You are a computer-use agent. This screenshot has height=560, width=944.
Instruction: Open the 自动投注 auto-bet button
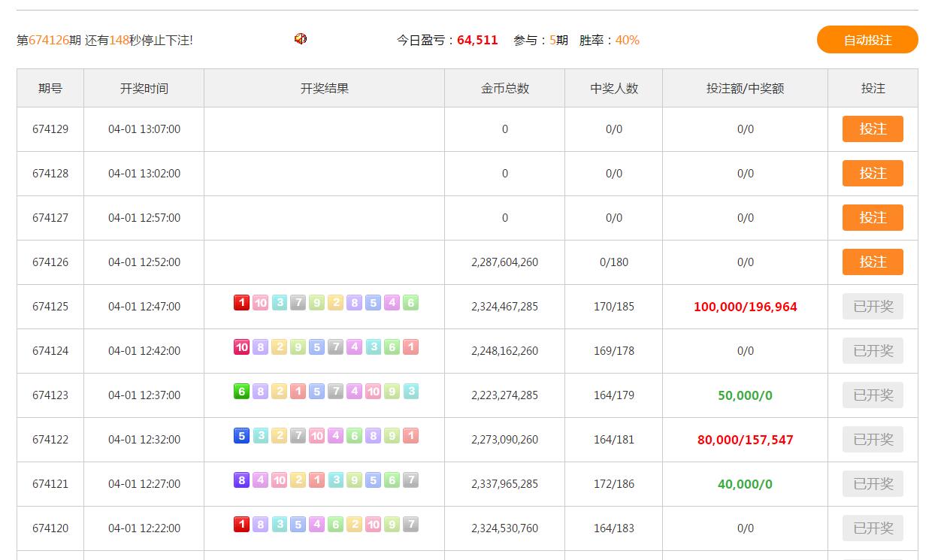coord(867,40)
